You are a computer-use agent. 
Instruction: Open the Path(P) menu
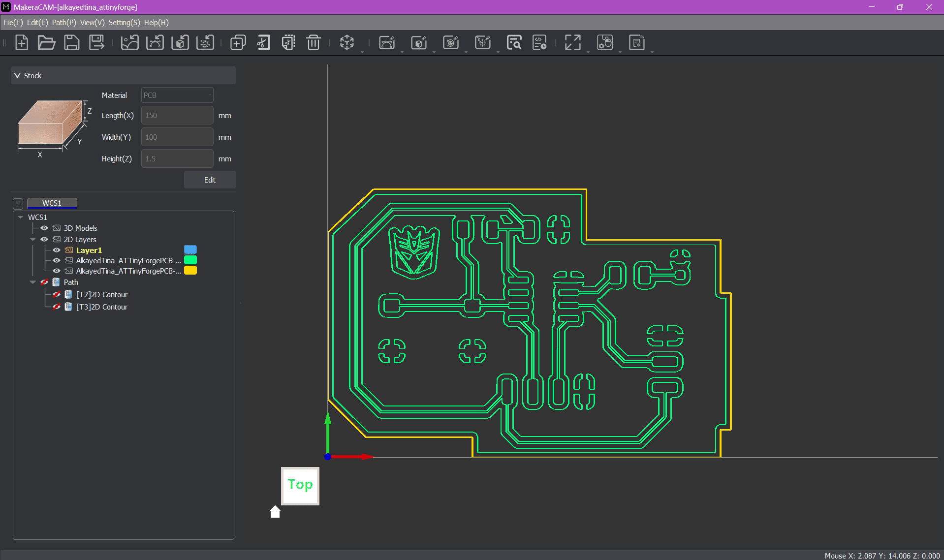click(64, 23)
